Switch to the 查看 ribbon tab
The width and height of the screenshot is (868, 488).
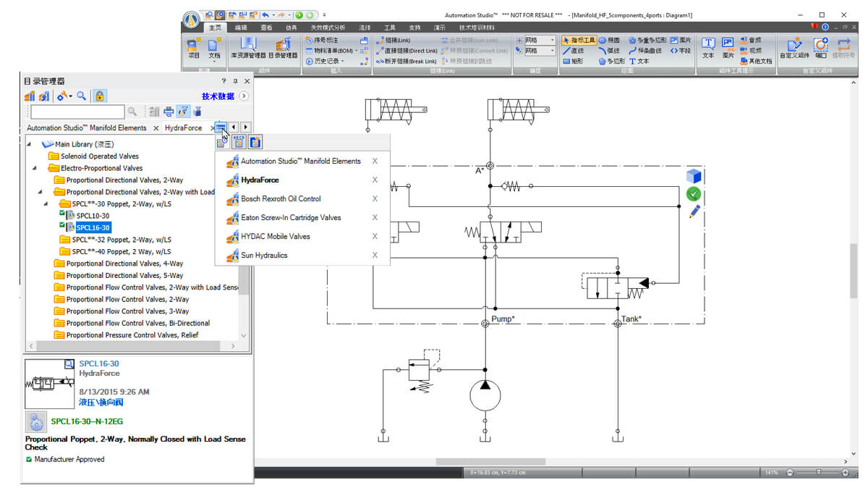point(266,27)
